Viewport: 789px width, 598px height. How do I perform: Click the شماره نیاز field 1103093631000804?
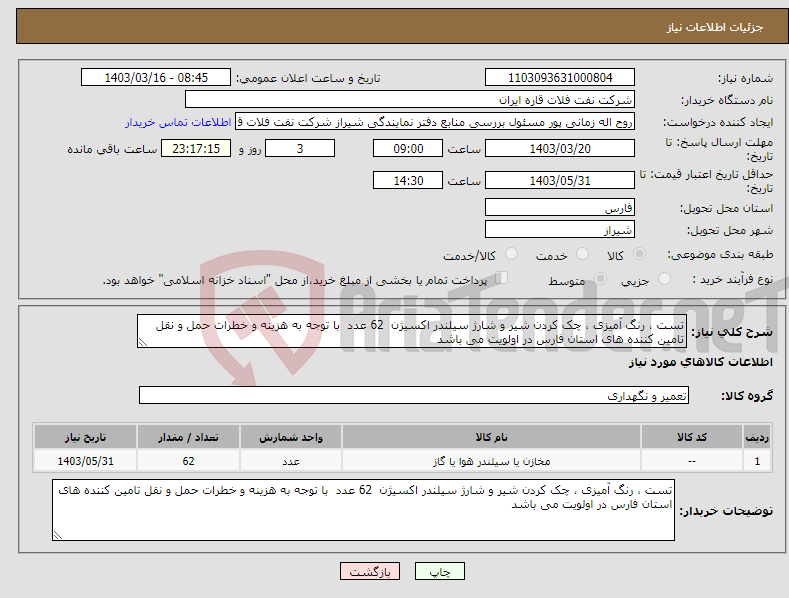(560, 78)
